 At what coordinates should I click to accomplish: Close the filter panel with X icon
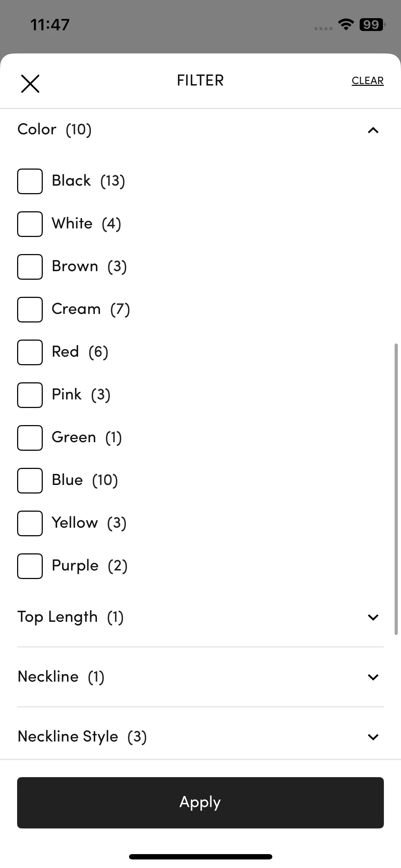30,83
